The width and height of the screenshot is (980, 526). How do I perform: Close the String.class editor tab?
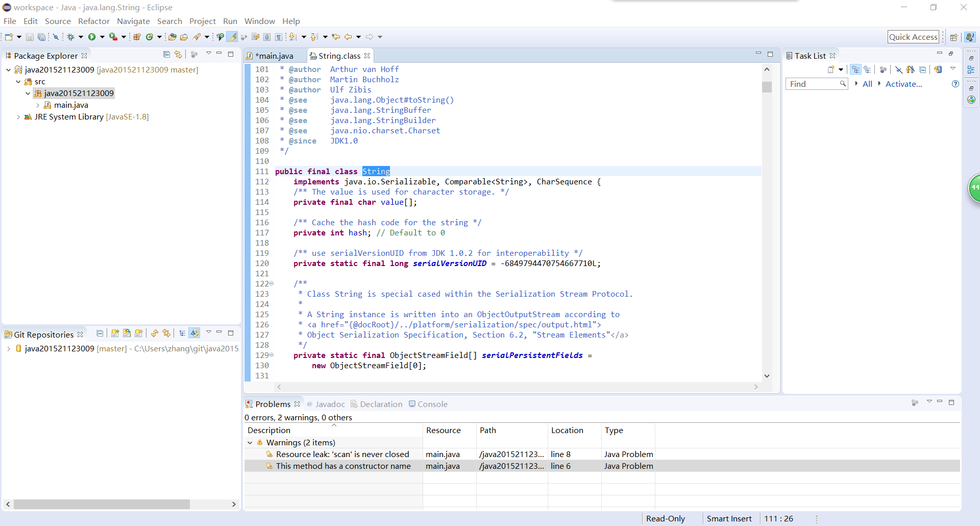coord(367,56)
